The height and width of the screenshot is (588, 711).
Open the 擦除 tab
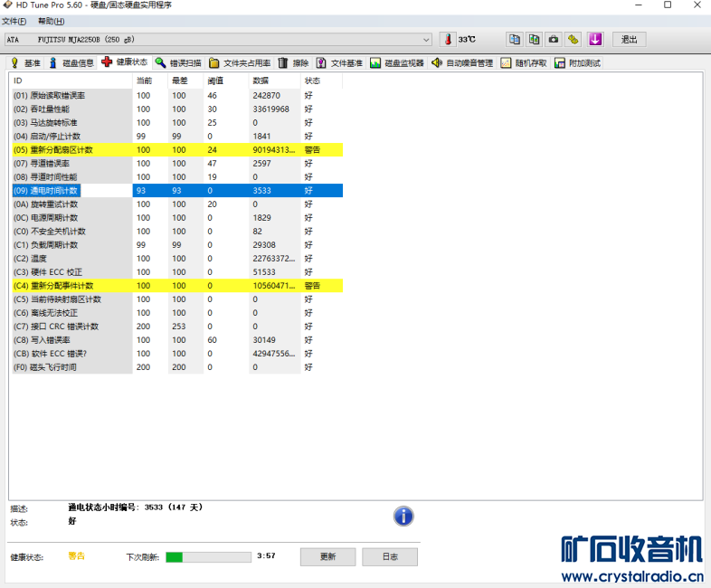point(293,63)
